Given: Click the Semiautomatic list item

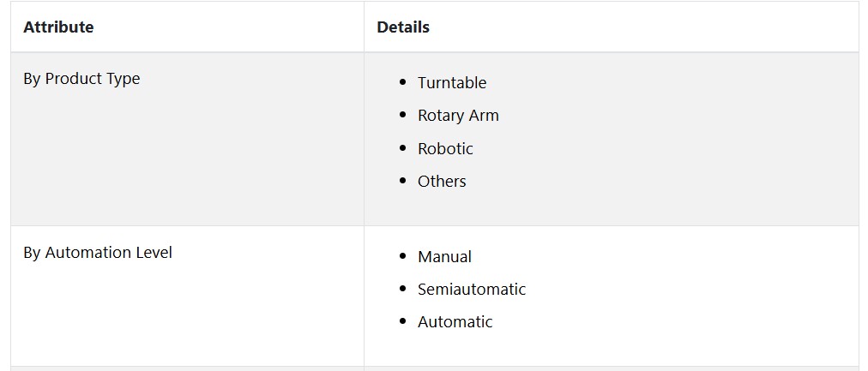Looking at the screenshot, I should pos(472,289).
